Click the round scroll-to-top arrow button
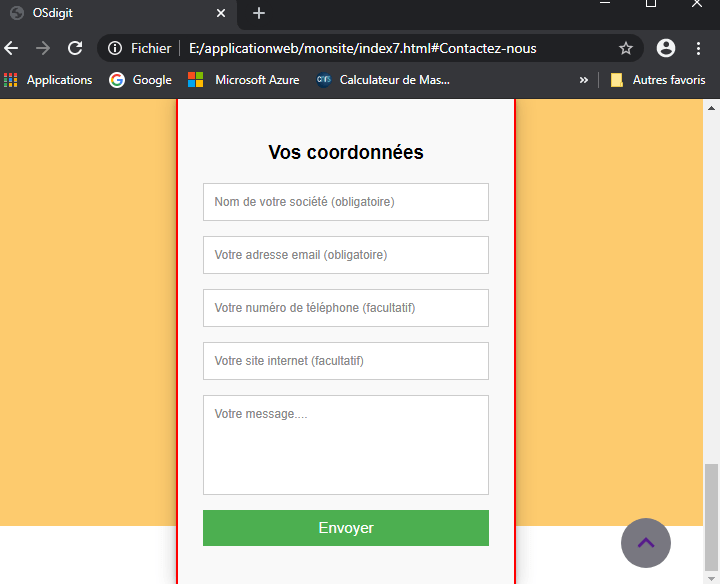720x584 pixels. [x=646, y=543]
